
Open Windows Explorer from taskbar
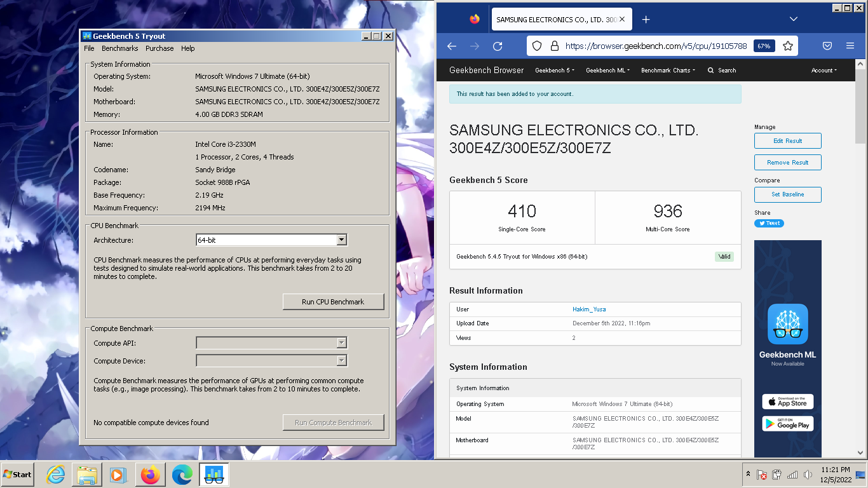(x=87, y=474)
